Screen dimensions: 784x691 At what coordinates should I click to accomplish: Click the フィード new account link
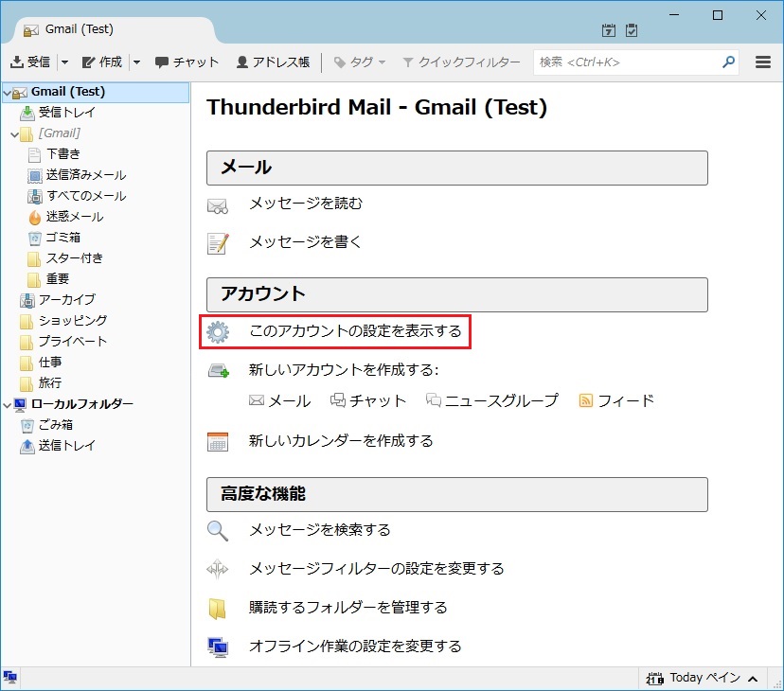(616, 400)
